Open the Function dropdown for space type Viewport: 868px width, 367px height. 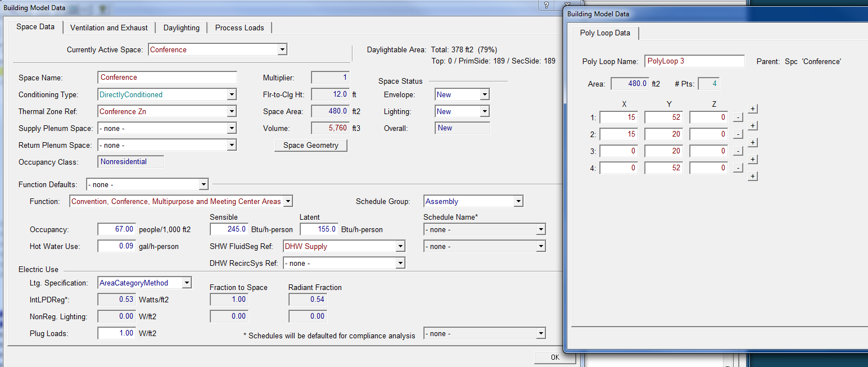[288, 201]
